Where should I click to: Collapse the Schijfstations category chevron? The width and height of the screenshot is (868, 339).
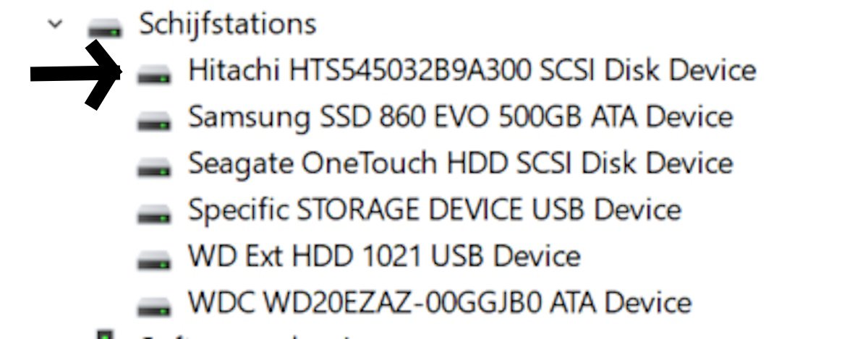pyautogui.click(x=53, y=24)
